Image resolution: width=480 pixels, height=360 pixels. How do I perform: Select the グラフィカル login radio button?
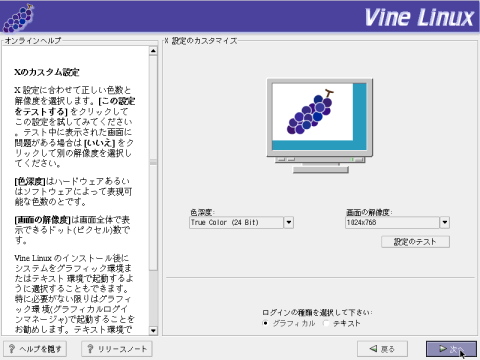[x=265, y=323]
